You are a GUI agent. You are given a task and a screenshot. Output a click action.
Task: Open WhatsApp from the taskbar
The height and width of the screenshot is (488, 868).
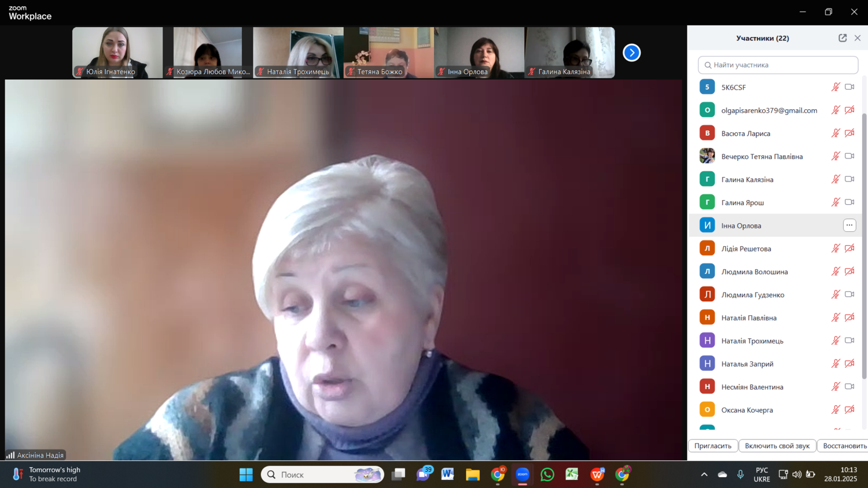547,475
